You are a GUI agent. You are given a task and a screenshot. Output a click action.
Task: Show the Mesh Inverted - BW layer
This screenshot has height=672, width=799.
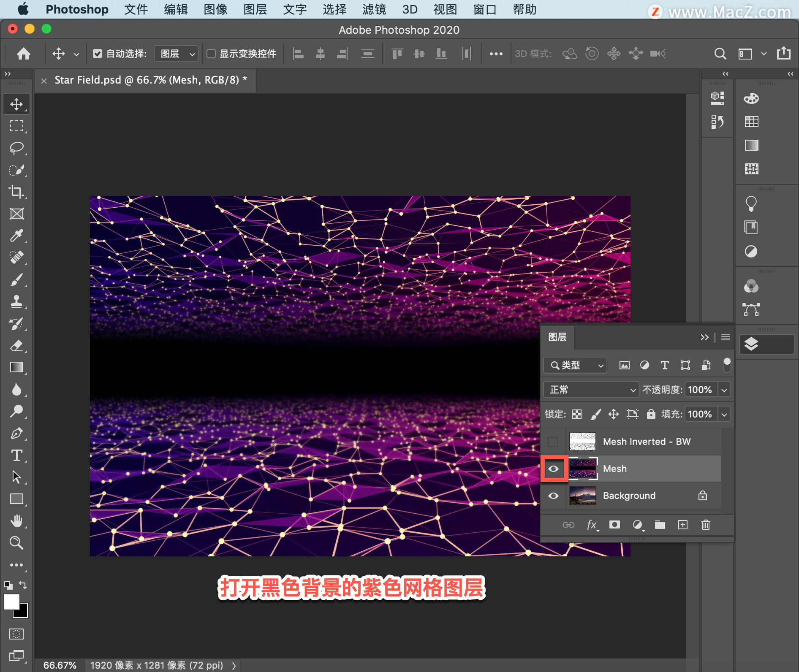point(553,442)
